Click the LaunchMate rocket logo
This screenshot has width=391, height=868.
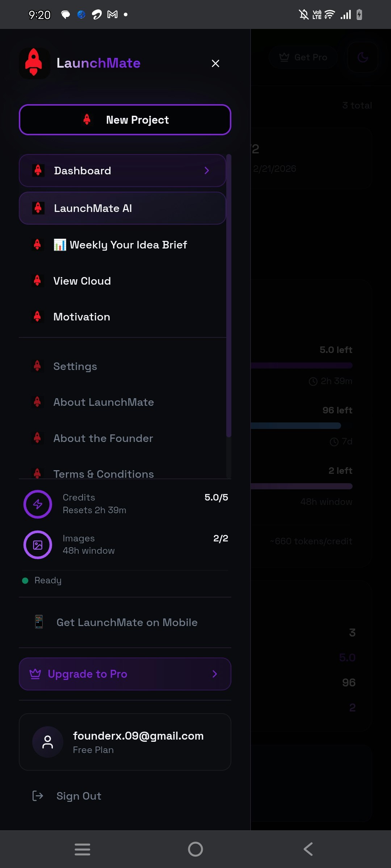(x=34, y=63)
